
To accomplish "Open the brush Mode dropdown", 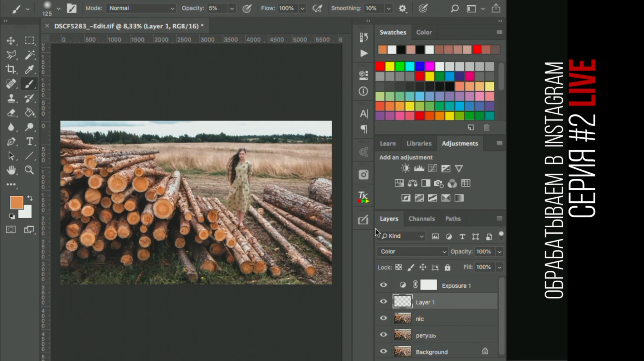I will 141,8.
